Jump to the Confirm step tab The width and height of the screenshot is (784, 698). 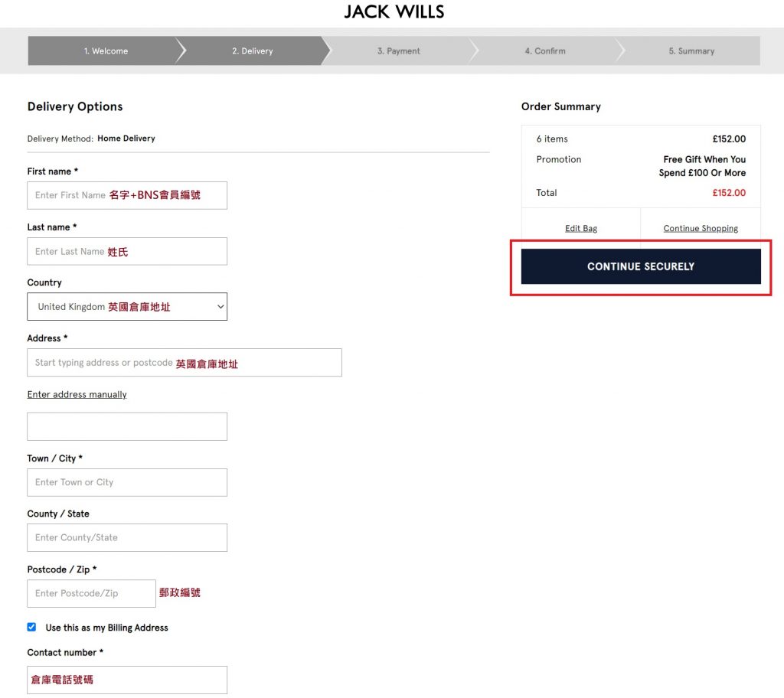pos(544,51)
